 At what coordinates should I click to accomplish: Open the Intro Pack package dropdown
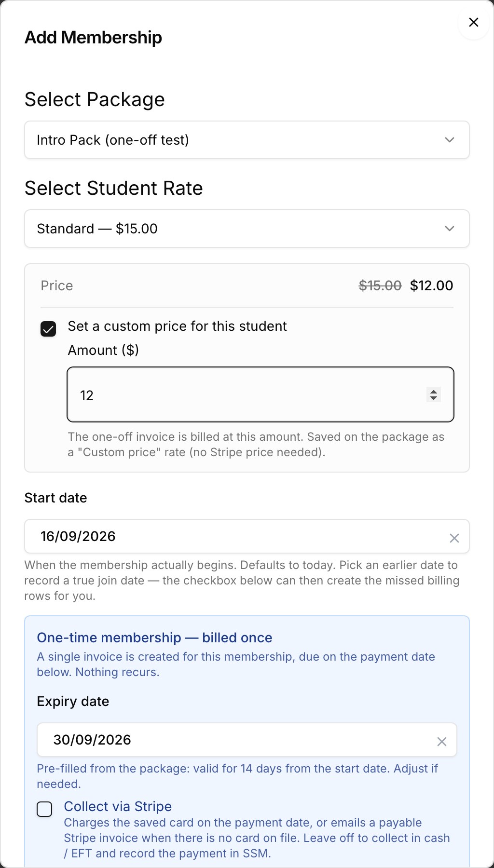pos(247,140)
